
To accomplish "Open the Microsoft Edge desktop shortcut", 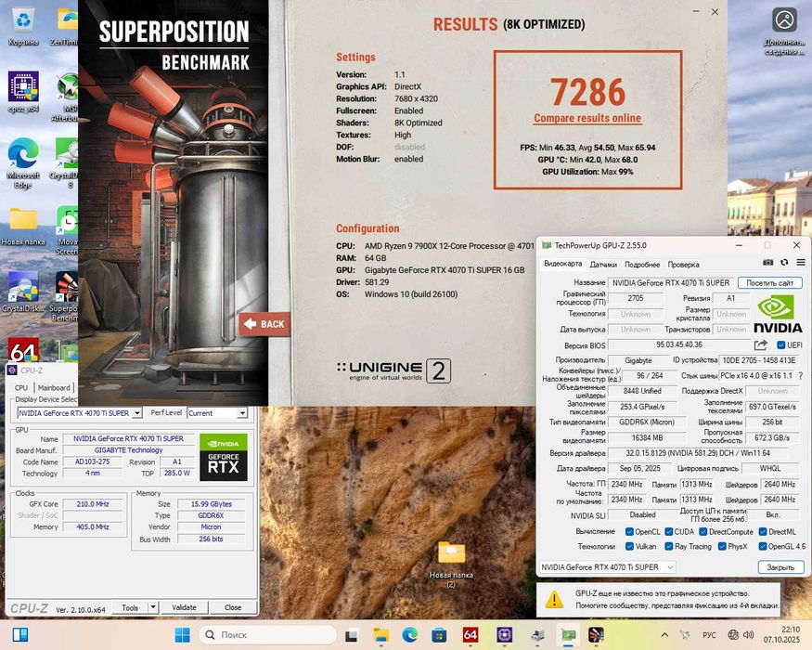I will point(23,162).
